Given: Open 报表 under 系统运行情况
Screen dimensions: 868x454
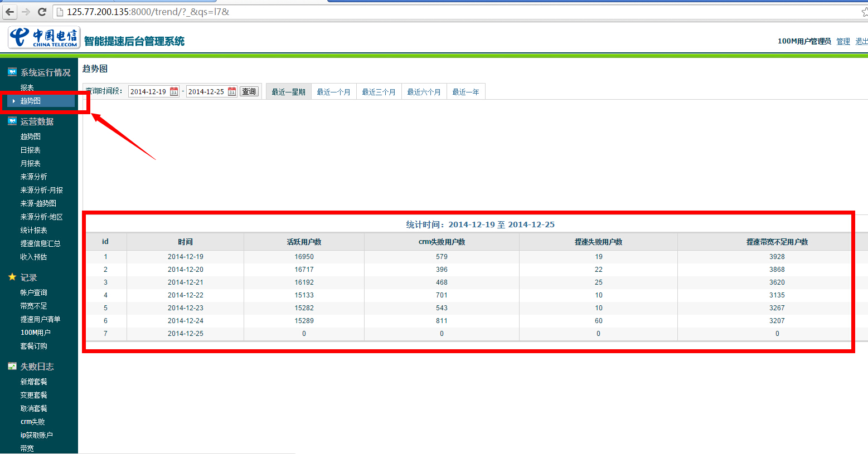Looking at the screenshot, I should pyautogui.click(x=27, y=87).
